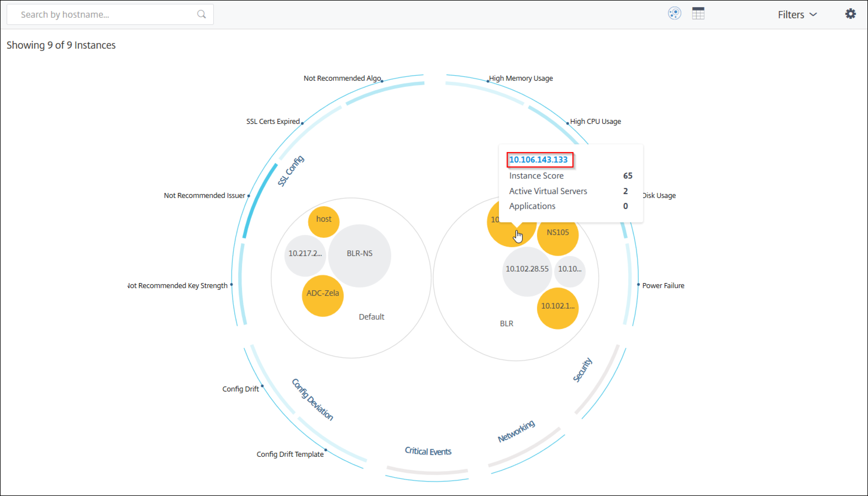Click the Critical Events category label
Screen dimensions: 868x496
[x=428, y=451]
